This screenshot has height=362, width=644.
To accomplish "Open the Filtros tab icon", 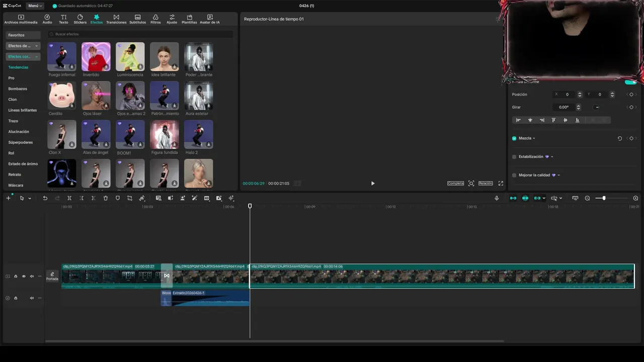I will (x=155, y=17).
